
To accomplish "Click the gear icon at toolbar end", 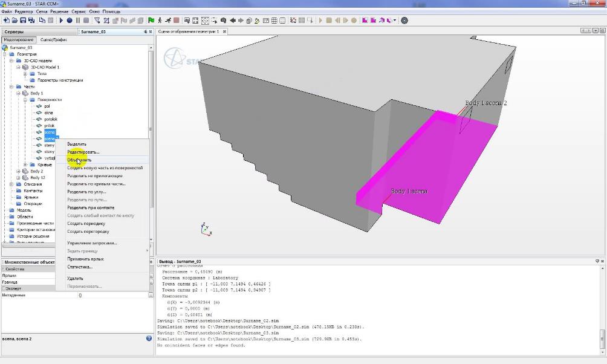I will [x=404, y=20].
